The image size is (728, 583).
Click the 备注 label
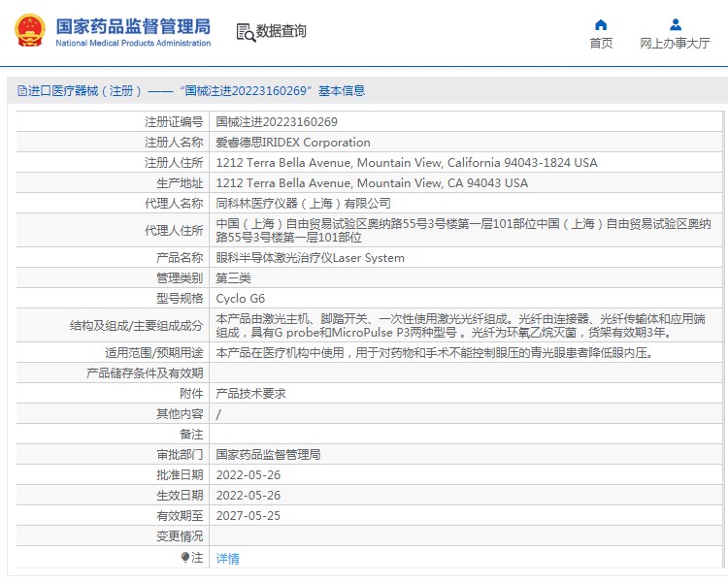[x=191, y=435]
